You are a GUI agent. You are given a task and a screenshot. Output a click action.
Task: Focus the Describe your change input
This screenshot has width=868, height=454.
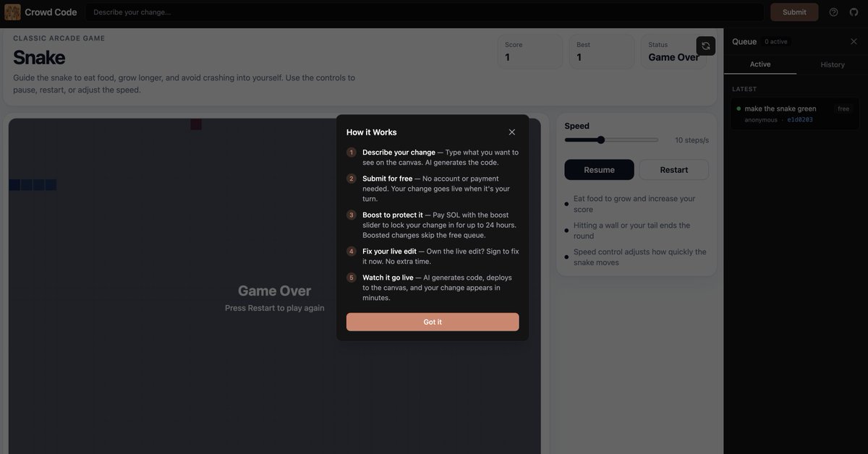(x=425, y=12)
